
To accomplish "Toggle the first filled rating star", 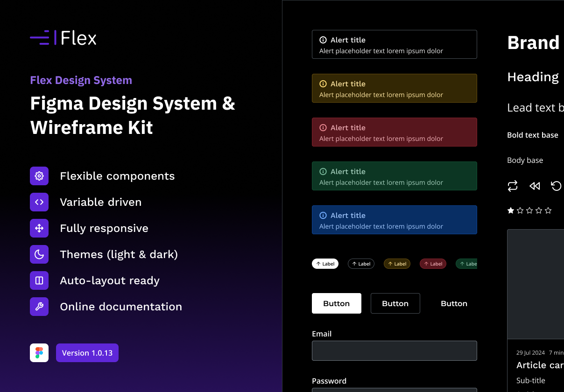I will click(510, 210).
